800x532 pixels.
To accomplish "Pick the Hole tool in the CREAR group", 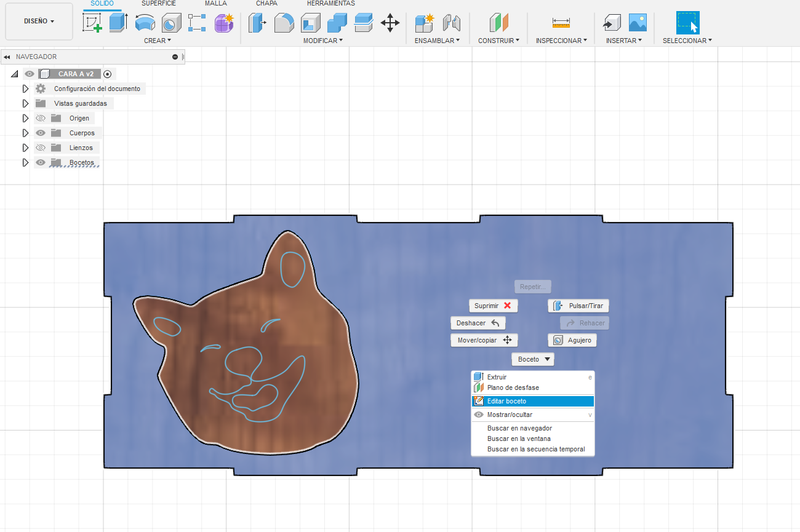I will pos(171,23).
